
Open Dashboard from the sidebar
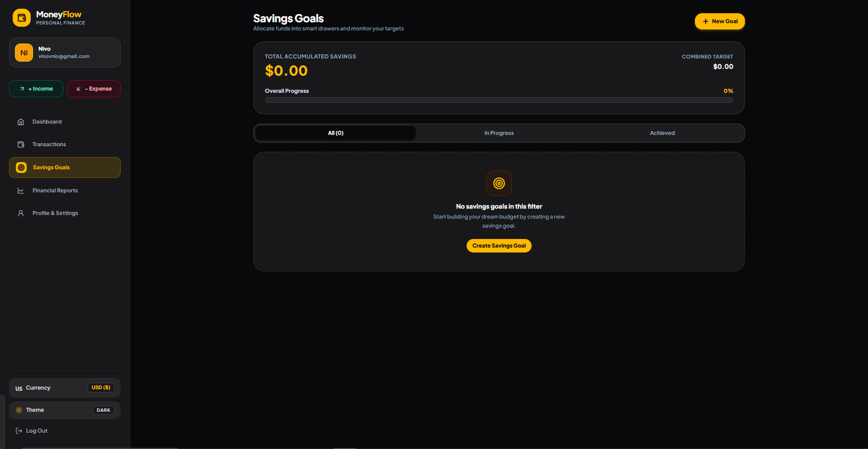coord(65,122)
